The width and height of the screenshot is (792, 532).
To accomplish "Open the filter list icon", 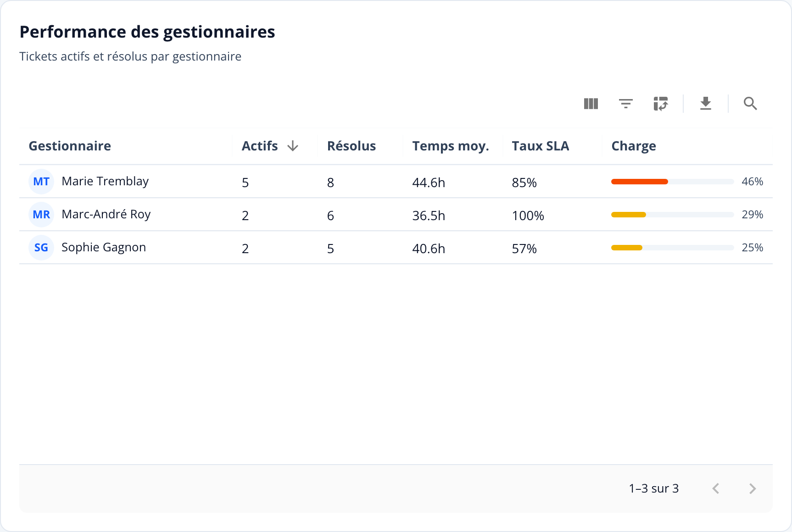I will (x=625, y=104).
